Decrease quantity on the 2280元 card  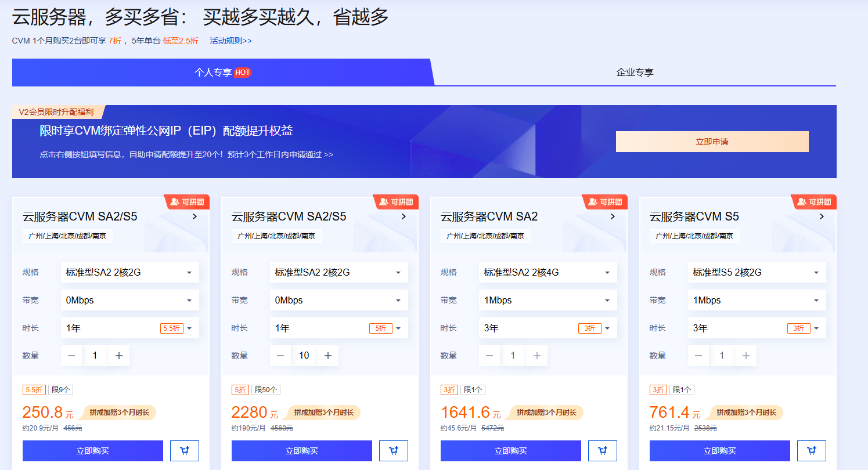tap(280, 356)
